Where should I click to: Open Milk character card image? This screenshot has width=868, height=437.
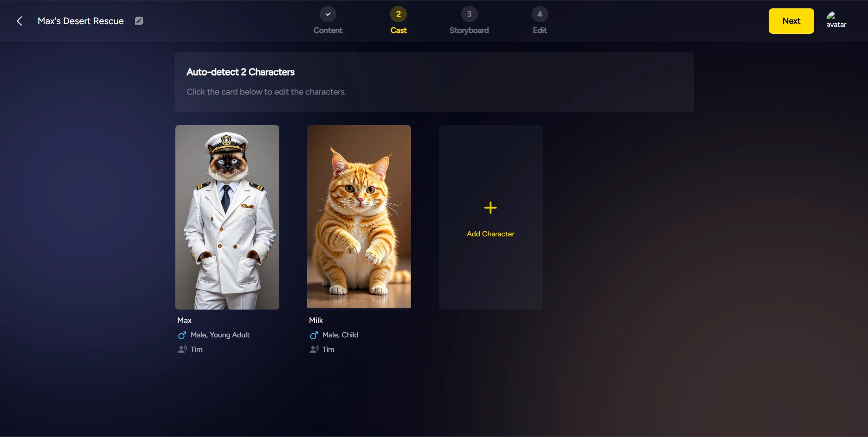tap(359, 216)
